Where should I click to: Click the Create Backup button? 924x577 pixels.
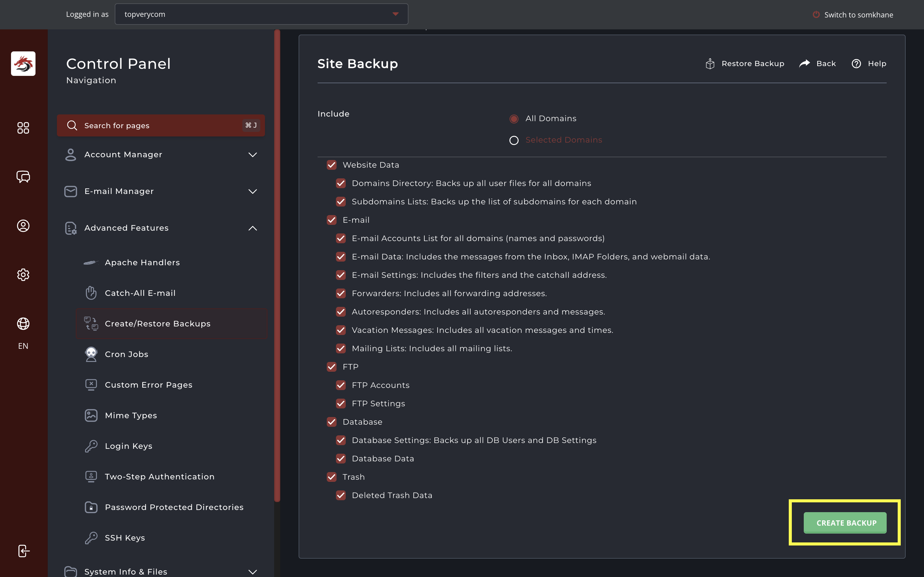[x=845, y=523]
